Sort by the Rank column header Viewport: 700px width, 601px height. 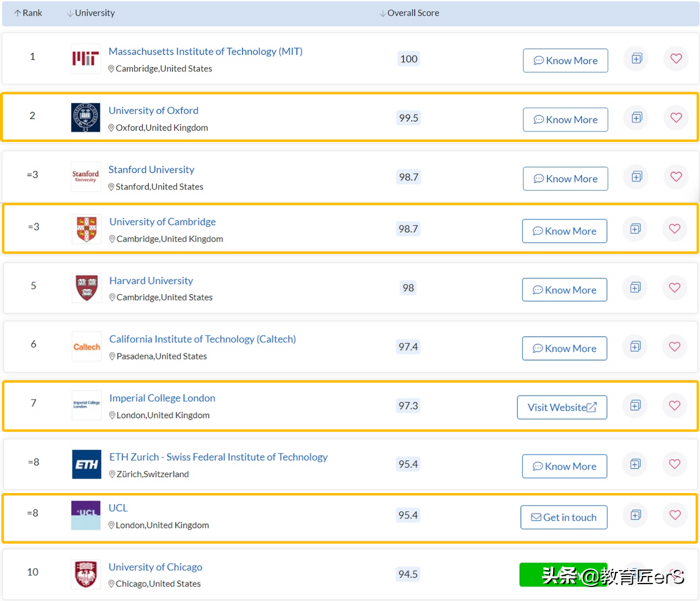(x=28, y=13)
